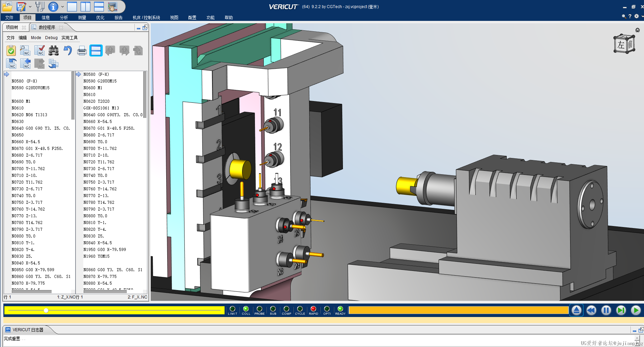Click the orange simulation progress bar

(x=459, y=310)
